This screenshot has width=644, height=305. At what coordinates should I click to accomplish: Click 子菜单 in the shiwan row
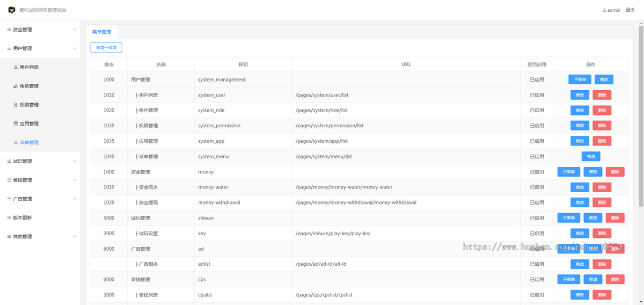click(569, 218)
